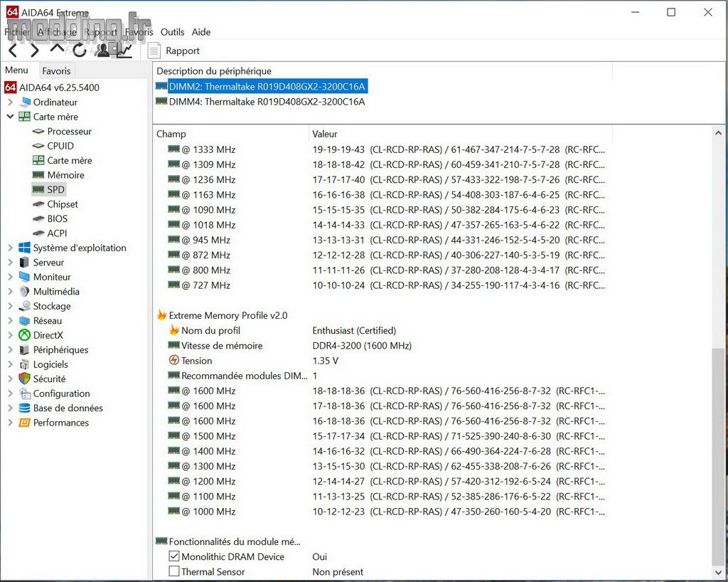Select the orange Performances icon
This screenshot has height=582, width=728.
24,423
